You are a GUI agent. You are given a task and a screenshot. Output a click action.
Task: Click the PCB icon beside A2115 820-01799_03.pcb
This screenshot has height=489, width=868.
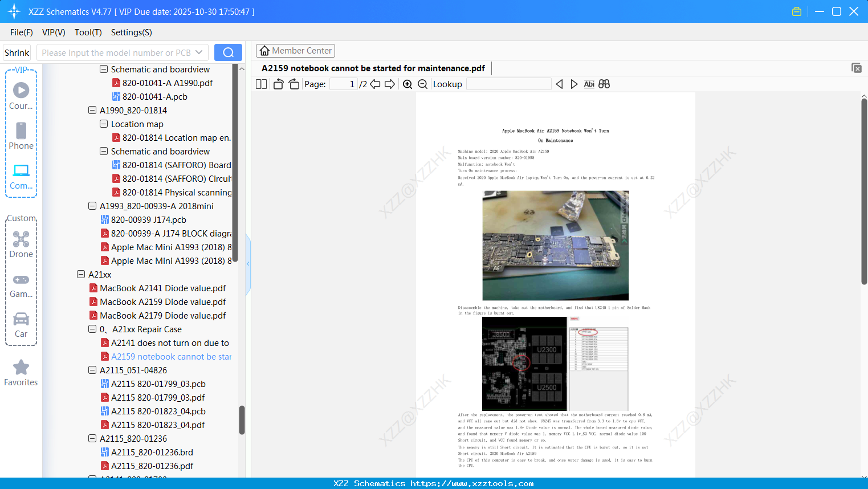(x=105, y=384)
